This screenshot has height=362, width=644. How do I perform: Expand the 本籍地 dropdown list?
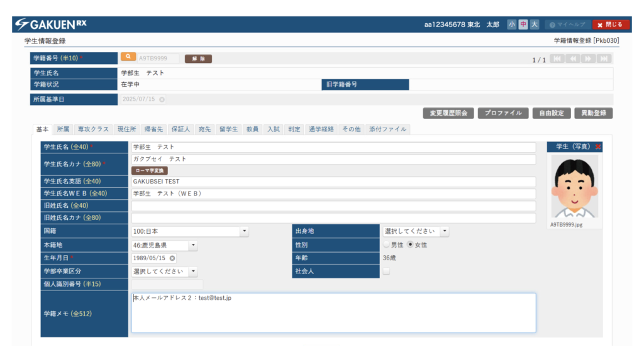(193, 245)
